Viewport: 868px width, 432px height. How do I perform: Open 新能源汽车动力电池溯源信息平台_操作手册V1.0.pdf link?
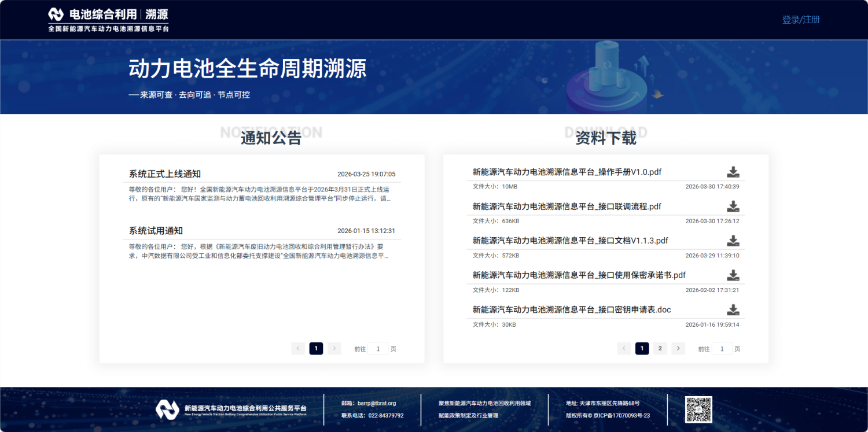coord(567,172)
